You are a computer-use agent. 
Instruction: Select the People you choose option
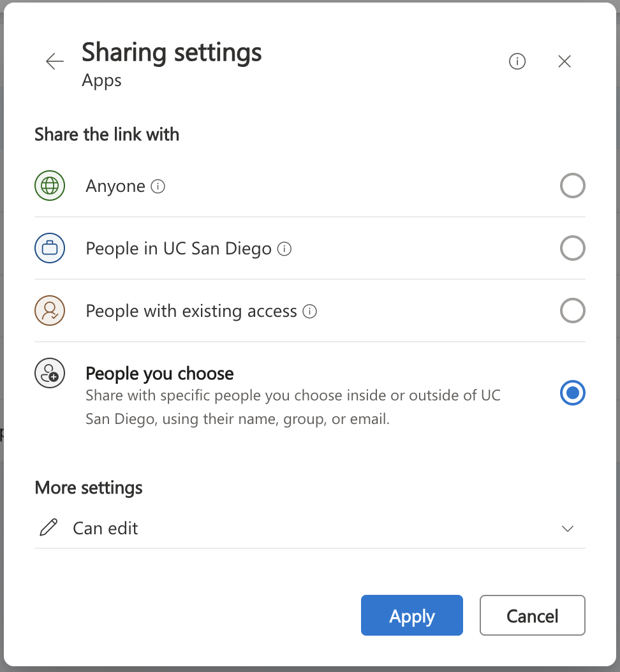(572, 393)
